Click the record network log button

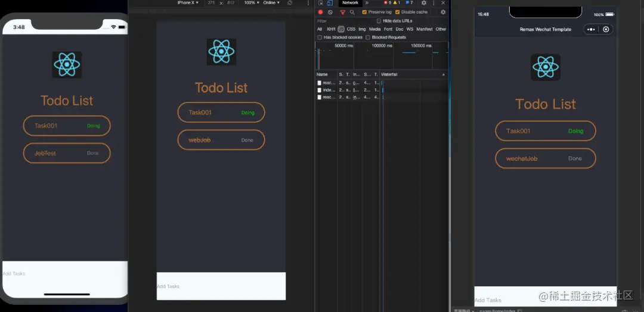point(320,13)
